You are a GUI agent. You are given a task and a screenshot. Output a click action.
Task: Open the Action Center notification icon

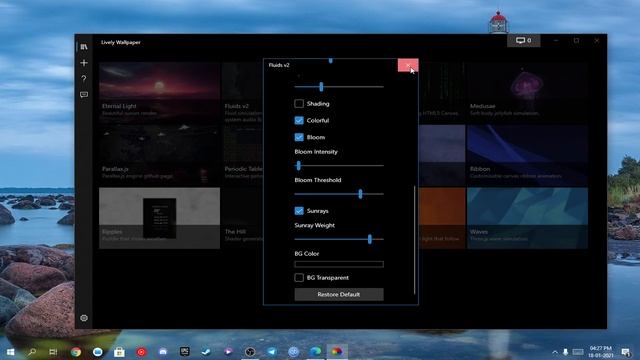pos(625,352)
